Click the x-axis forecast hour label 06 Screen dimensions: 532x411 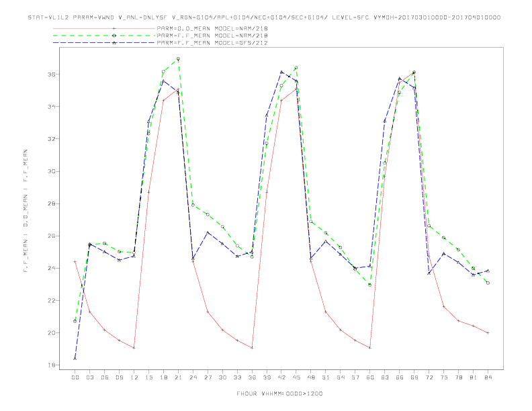pyautogui.click(x=105, y=377)
